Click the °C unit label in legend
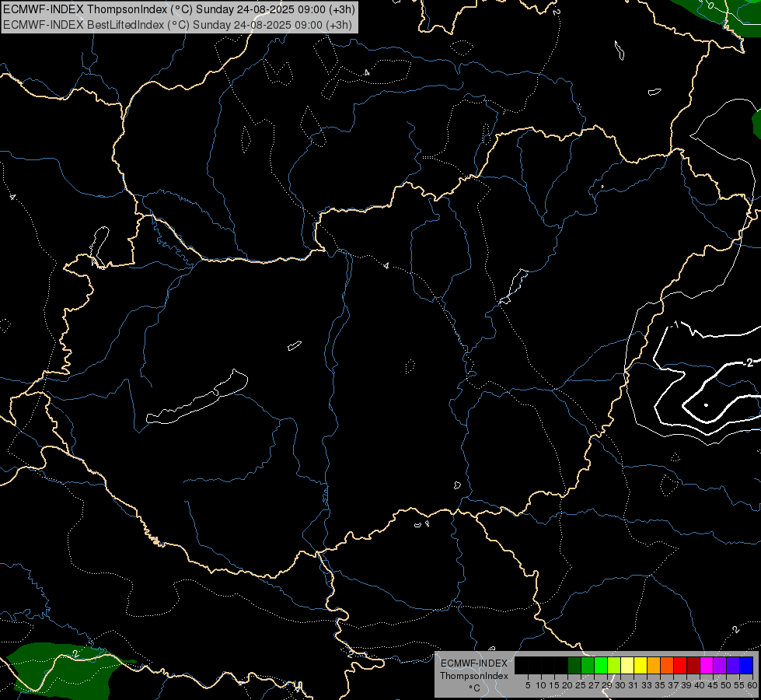The height and width of the screenshot is (700, 761). 474,688
